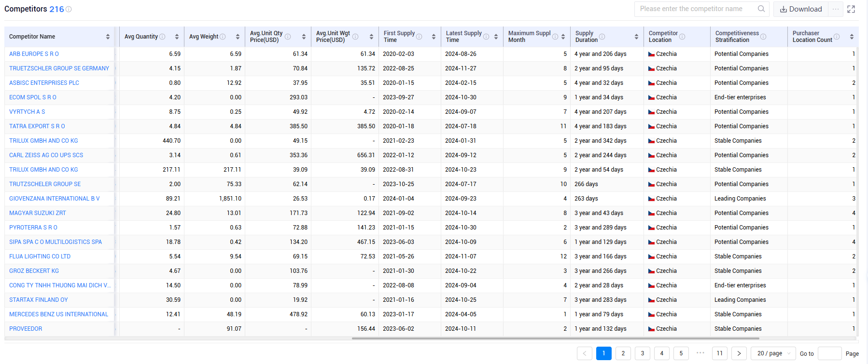Show Maximum Supply Month info icon
Image resolution: width=868 pixels, height=364 pixels.
pyautogui.click(x=555, y=37)
